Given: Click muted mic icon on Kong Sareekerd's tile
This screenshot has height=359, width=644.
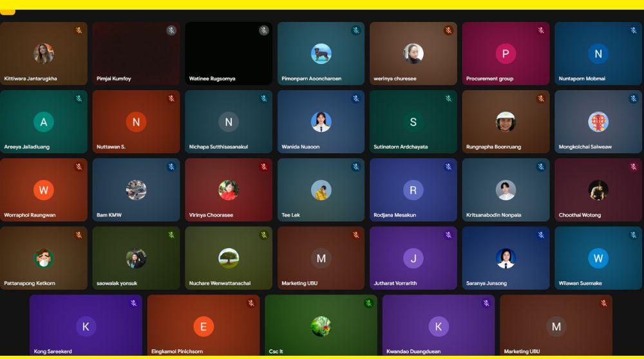Looking at the screenshot, I should pos(133,304).
